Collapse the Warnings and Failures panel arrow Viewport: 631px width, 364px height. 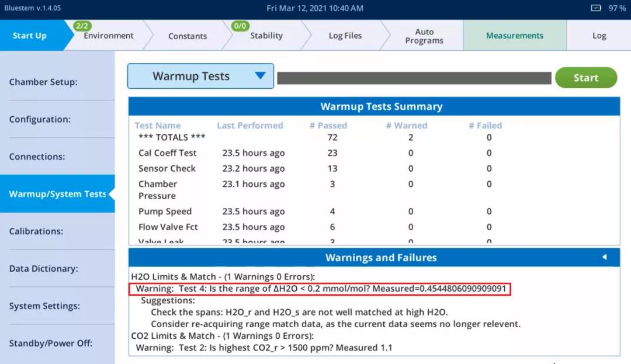(604, 257)
